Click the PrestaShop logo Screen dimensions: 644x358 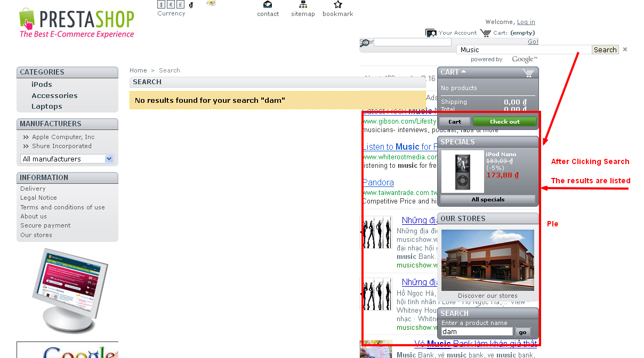pos(76,23)
